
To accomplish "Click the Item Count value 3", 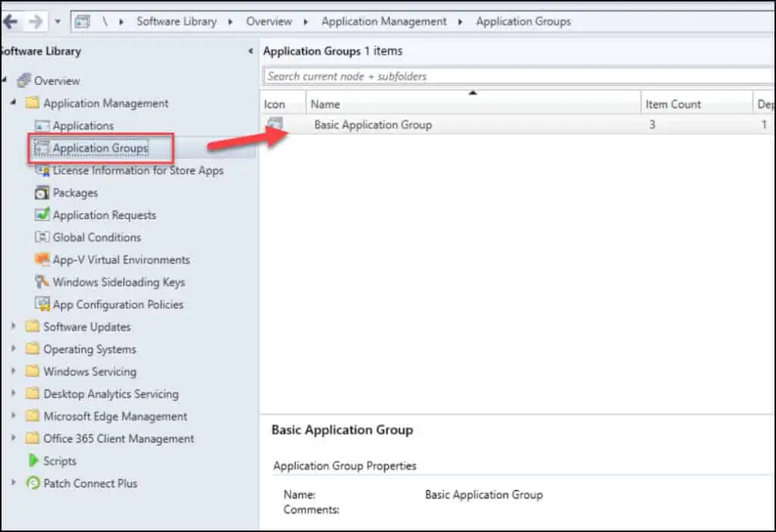I will click(652, 125).
